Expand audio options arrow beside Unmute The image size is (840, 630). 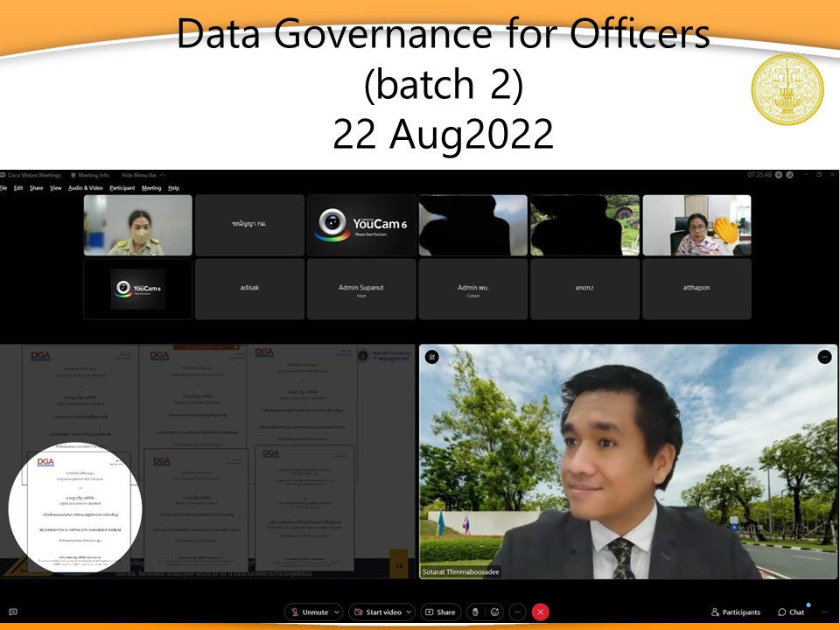(337, 612)
